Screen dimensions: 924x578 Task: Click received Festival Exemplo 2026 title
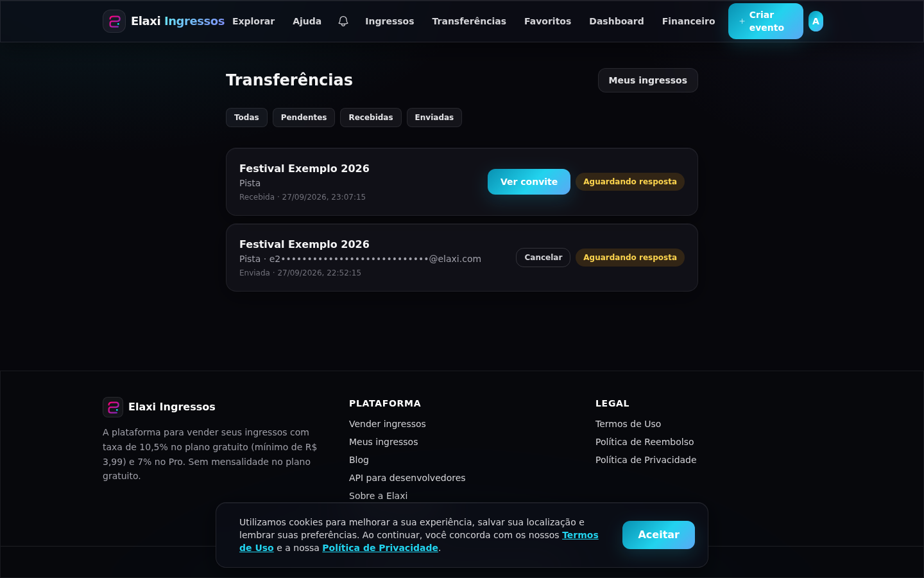coord(304,168)
